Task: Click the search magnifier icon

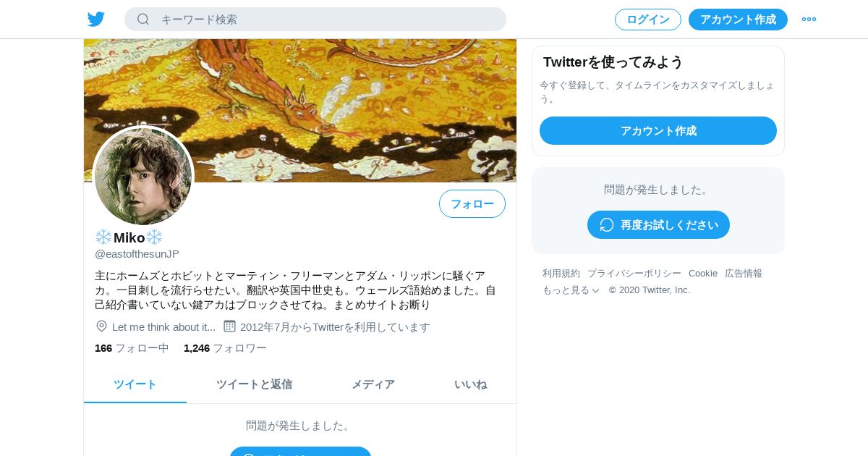Action: click(143, 20)
